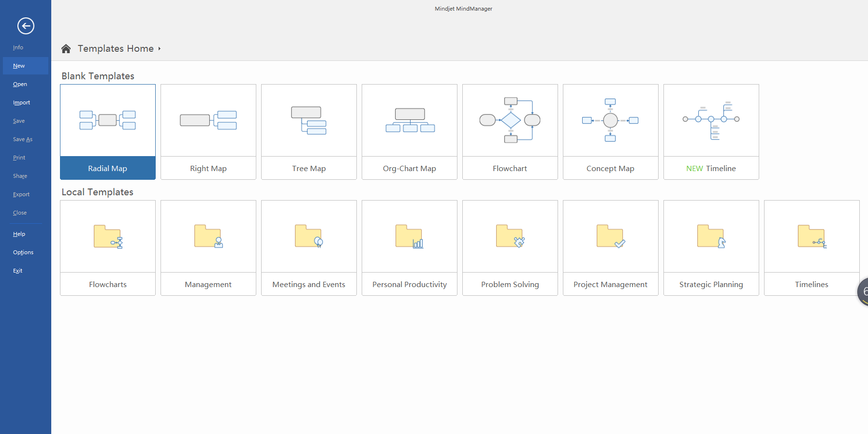Go back using the circular arrow icon
Screen dimensions: 868x434
[x=26, y=26]
